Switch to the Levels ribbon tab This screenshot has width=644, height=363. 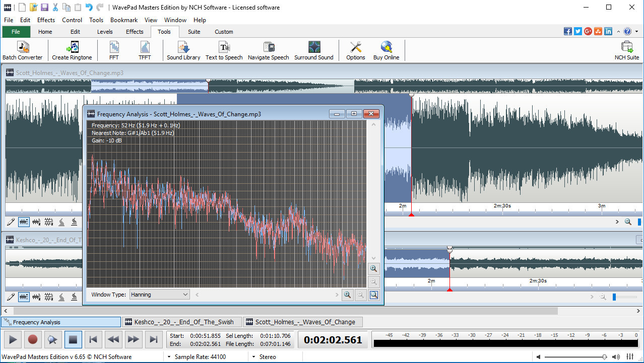click(105, 32)
